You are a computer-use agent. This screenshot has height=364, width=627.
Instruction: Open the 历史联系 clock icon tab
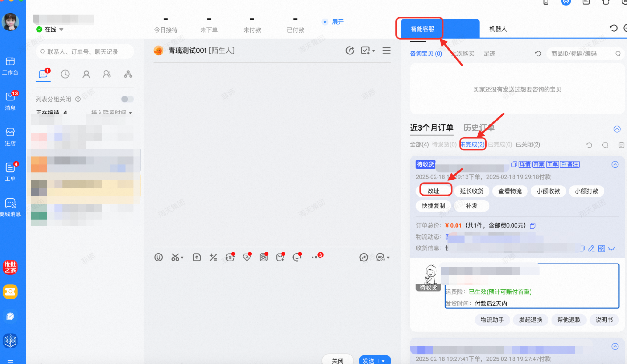[65, 74]
